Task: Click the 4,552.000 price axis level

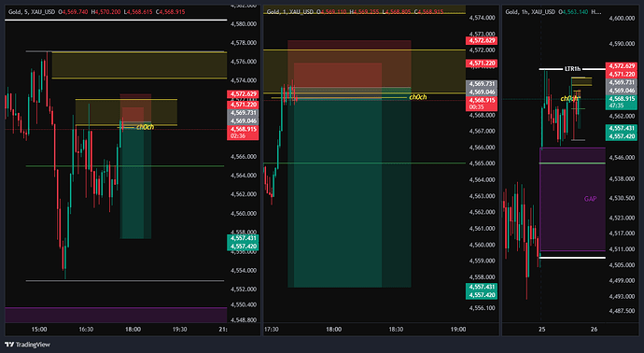Action: [244, 289]
